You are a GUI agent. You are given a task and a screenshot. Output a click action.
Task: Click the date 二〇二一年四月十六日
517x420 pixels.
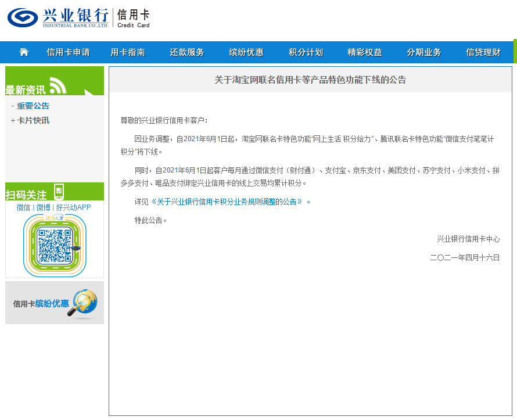(465, 258)
